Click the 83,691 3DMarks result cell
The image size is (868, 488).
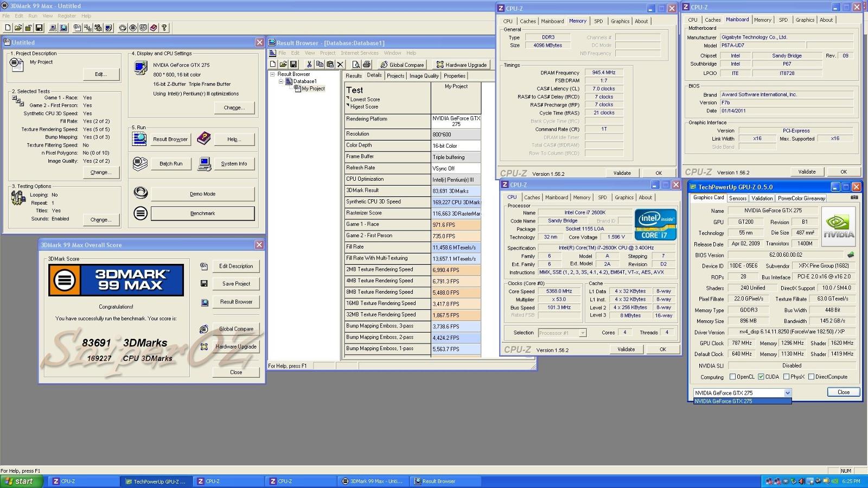456,191
